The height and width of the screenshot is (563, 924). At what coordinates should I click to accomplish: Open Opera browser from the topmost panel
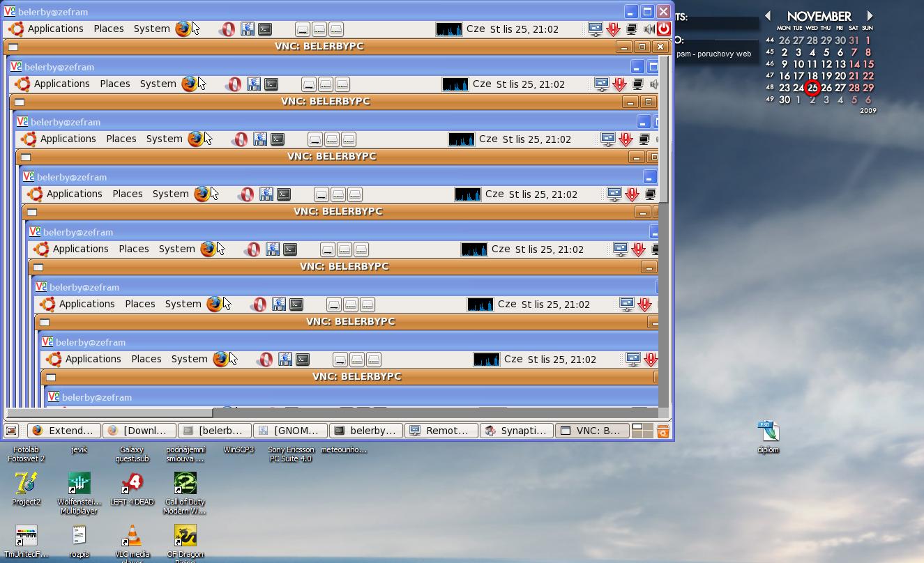coord(227,29)
